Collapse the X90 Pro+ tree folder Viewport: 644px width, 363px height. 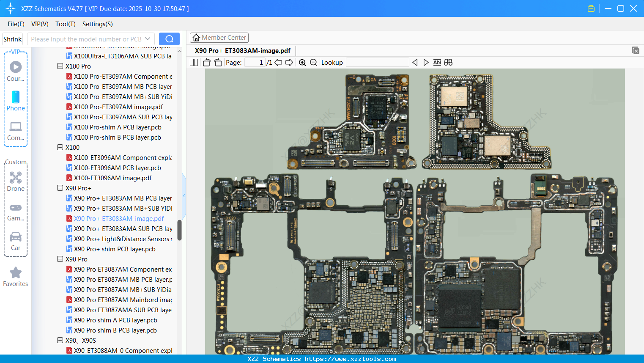tap(60, 188)
